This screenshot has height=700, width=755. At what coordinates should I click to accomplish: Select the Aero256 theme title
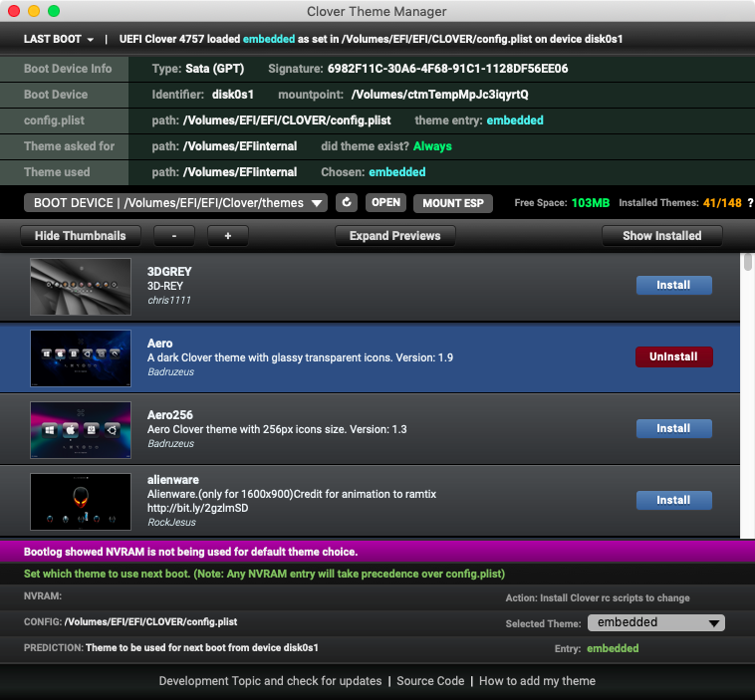(x=170, y=415)
